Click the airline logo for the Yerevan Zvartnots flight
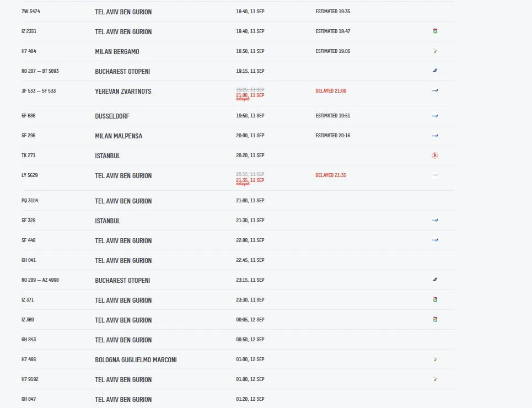Screen dimensions: 532x408 pos(435,90)
